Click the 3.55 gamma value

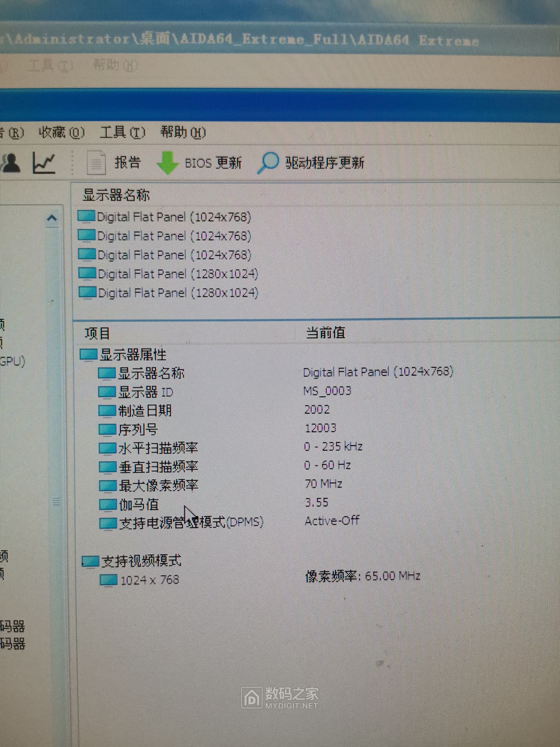[x=317, y=503]
